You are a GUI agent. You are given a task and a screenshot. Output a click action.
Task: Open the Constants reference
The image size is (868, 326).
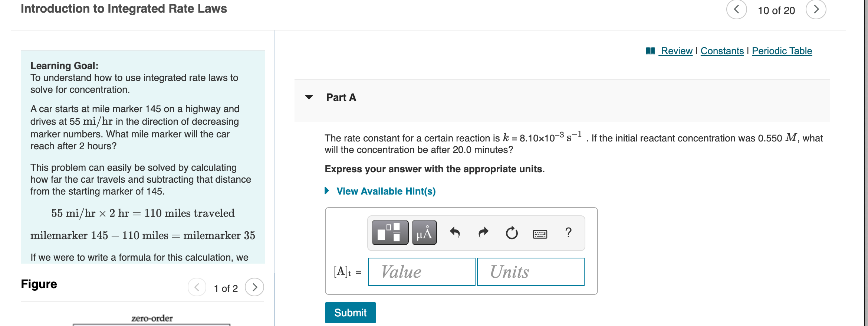pyautogui.click(x=721, y=51)
